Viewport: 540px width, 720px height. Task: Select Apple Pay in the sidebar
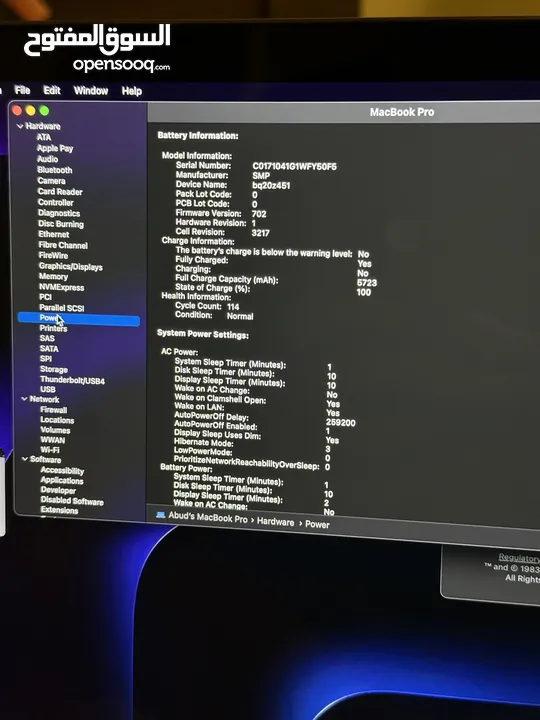55,148
